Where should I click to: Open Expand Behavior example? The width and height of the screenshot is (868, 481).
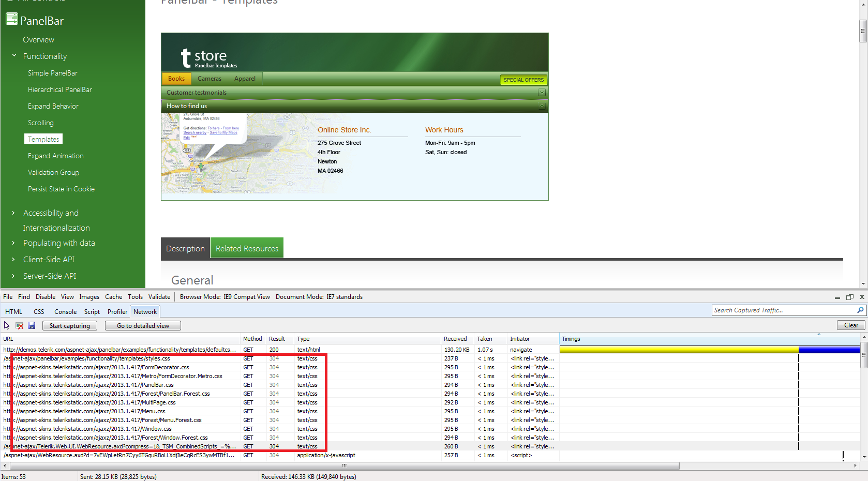coord(53,106)
